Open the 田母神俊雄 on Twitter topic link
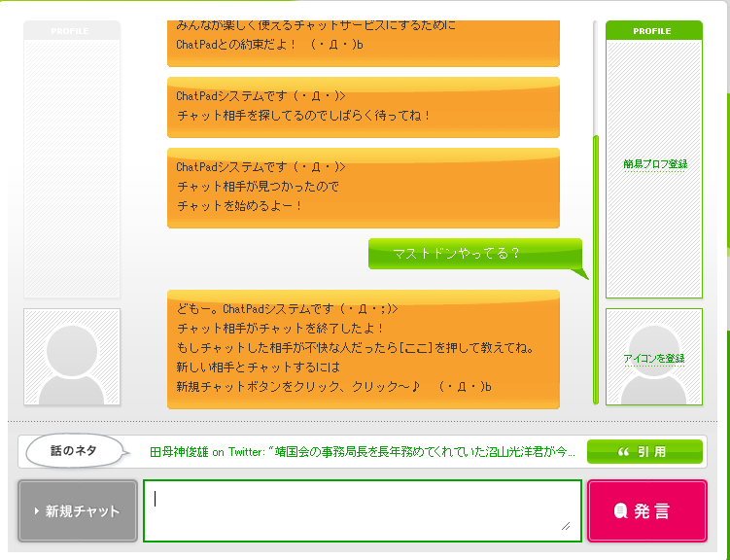This screenshot has width=730, height=560. pos(363,452)
